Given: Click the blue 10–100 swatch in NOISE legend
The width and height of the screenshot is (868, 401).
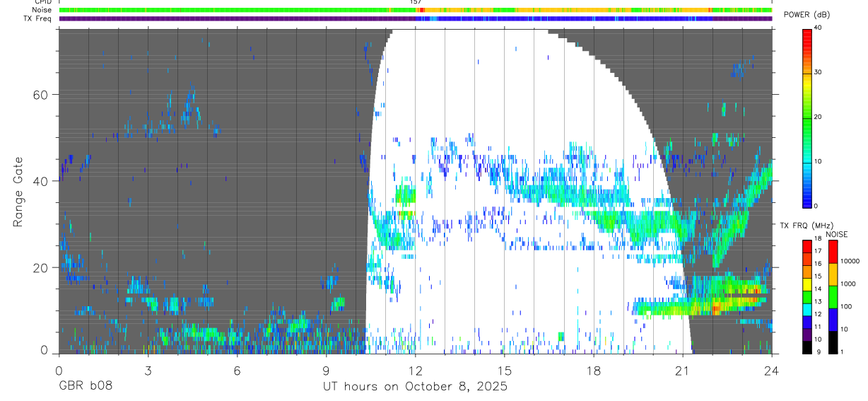Looking at the screenshot, I should (x=833, y=320).
